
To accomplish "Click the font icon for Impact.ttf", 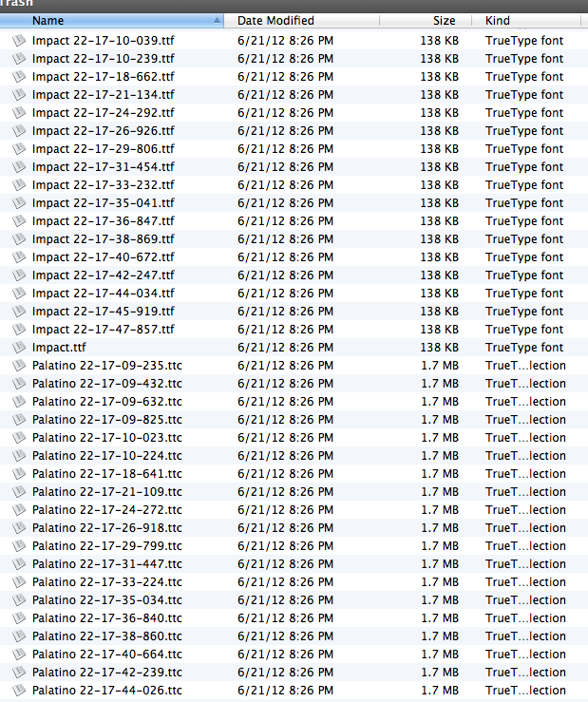I will click(19, 348).
